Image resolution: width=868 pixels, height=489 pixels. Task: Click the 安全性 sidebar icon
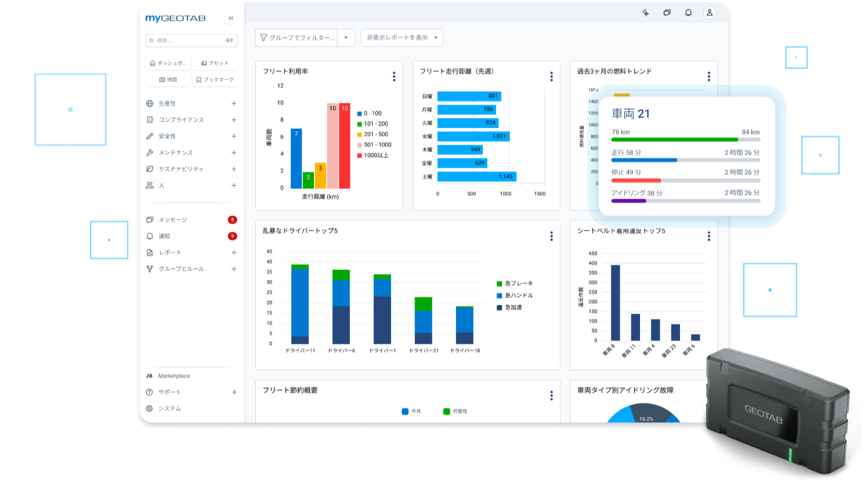click(x=150, y=136)
